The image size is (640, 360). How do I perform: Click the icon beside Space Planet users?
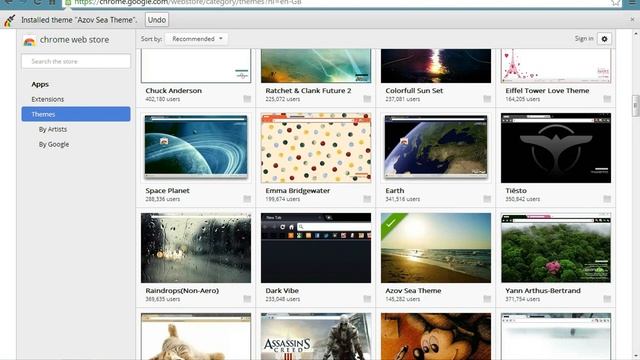pyautogui.click(x=247, y=199)
